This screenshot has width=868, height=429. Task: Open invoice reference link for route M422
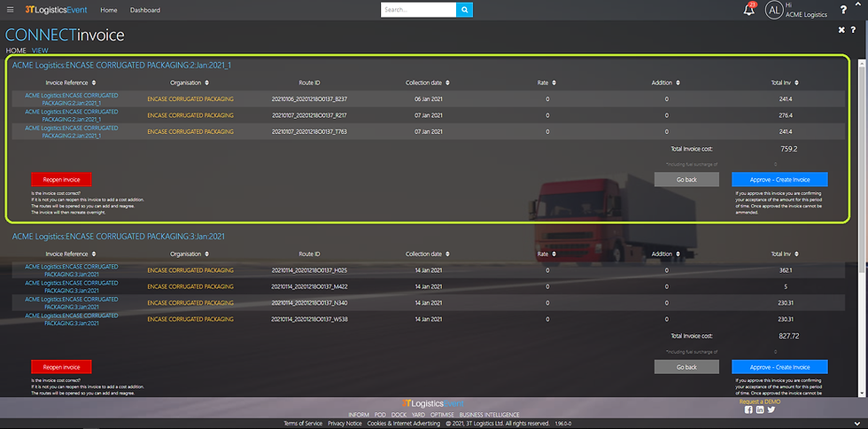click(72, 286)
